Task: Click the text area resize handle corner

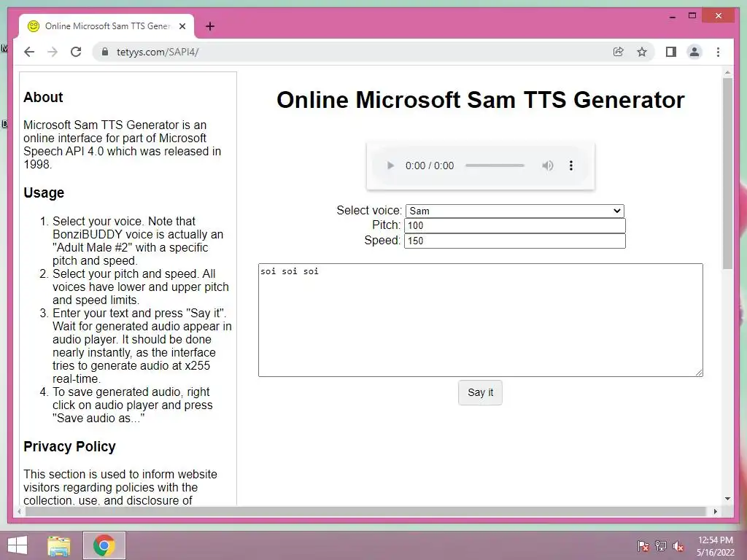Action: point(699,373)
